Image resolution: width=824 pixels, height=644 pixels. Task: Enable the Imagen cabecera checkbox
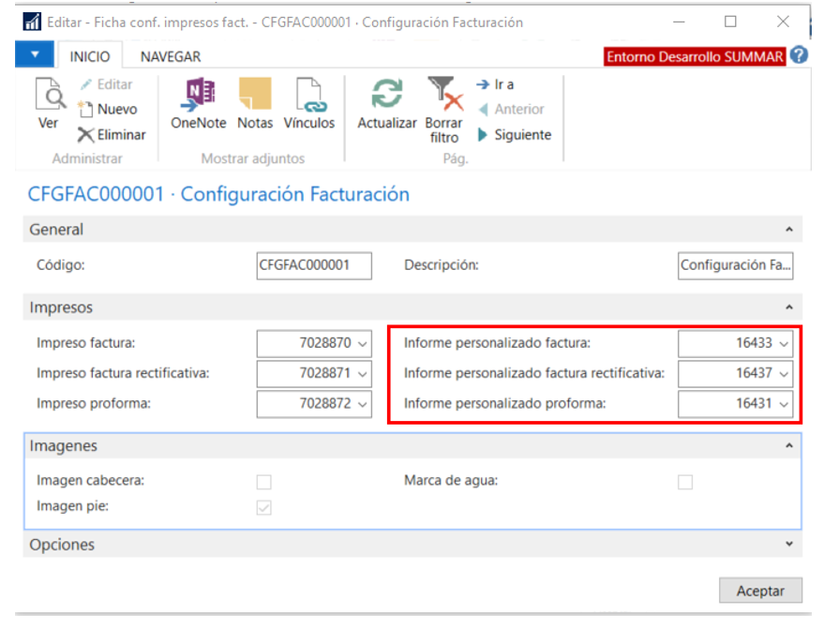tap(264, 482)
